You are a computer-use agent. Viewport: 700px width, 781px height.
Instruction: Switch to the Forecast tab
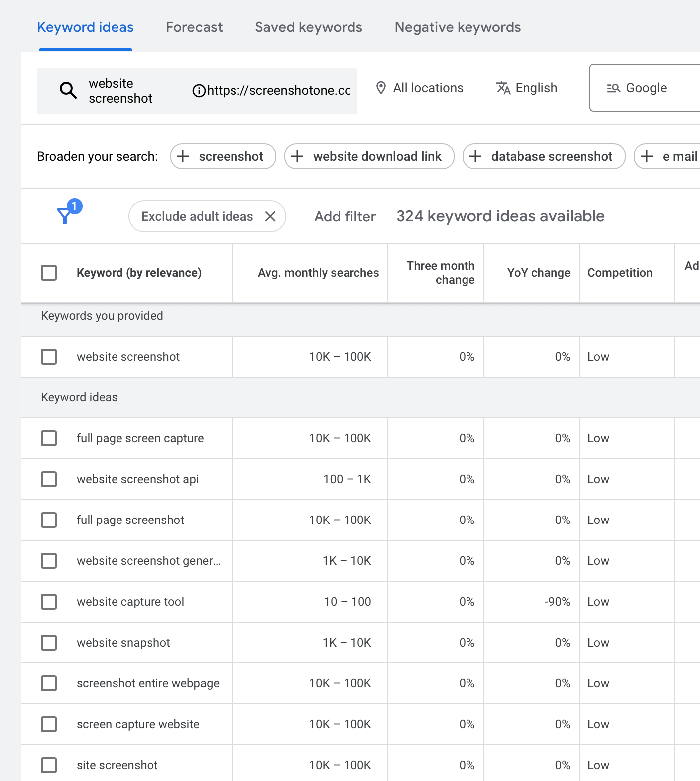(194, 27)
